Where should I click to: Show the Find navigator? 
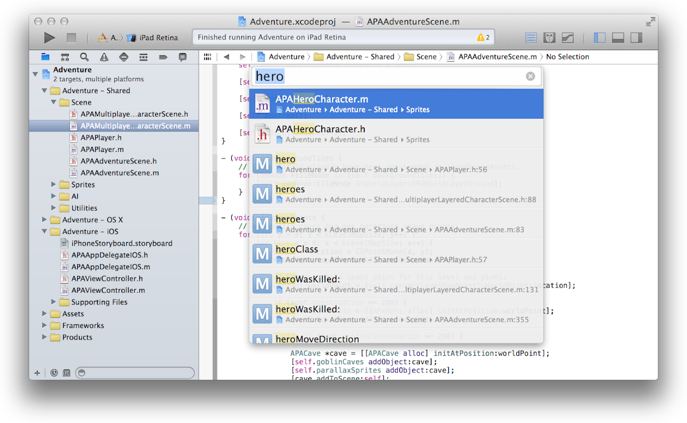(84, 57)
